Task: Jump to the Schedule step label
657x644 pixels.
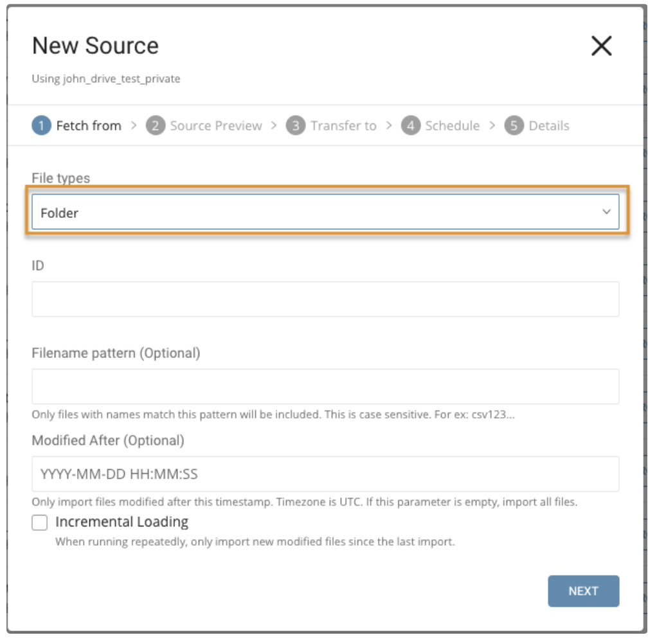Action: pyautogui.click(x=452, y=126)
